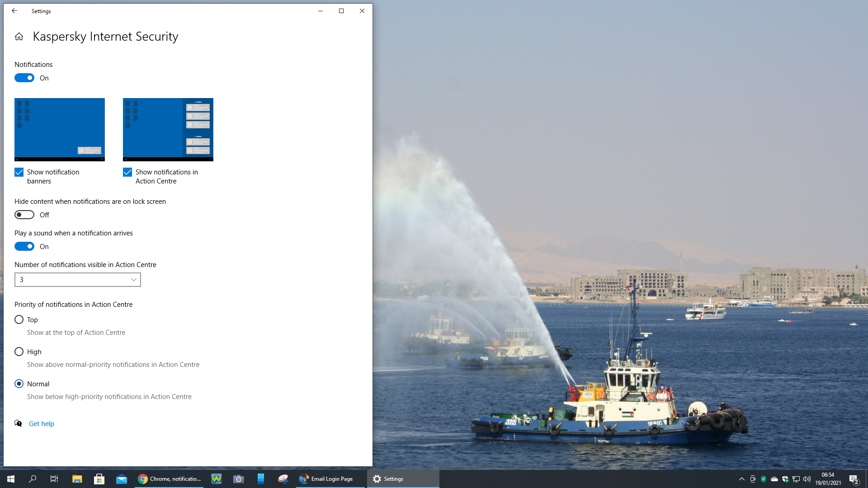Image resolution: width=868 pixels, height=488 pixels.
Task: Open the Your Phone taskbar icon
Action: 261,479
